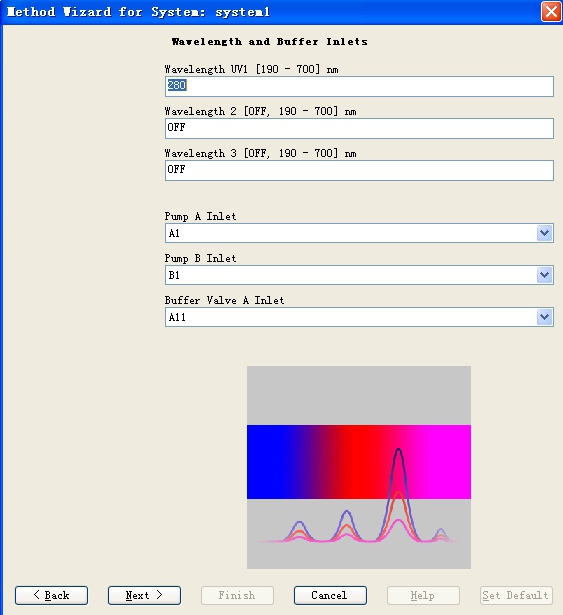Open the Buffer Valve combo box showing A11
The width and height of the screenshot is (563, 615).
[359, 317]
